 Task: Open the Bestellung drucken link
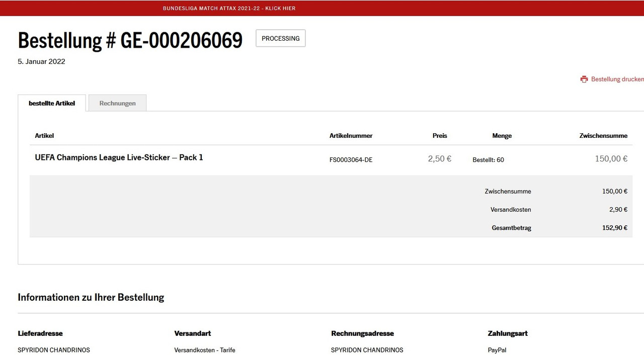pos(617,79)
